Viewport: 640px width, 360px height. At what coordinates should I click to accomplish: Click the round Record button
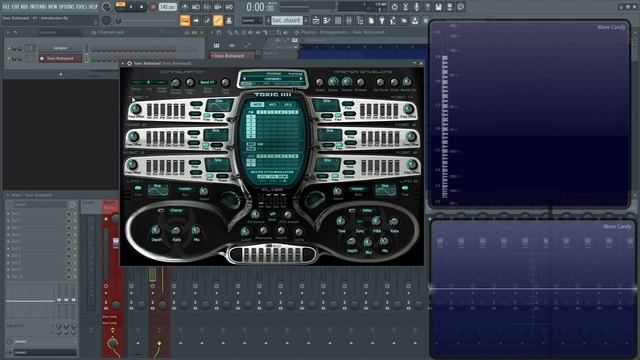tap(153, 7)
